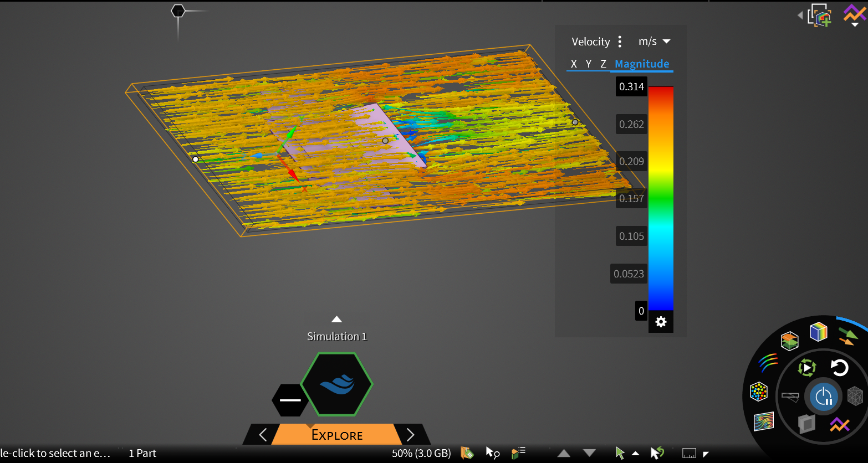This screenshot has width=868, height=463.
Task: Select the rainbow streamlines display icon
Action: (x=768, y=363)
